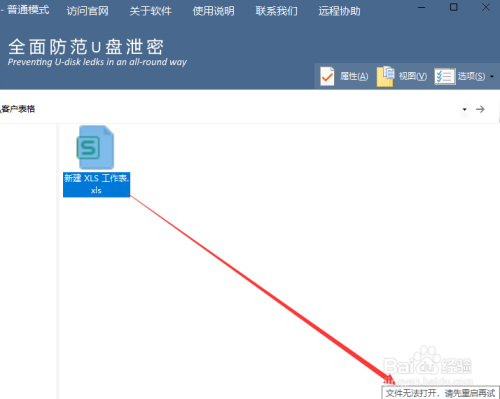Open the 联系我们 menu item

point(276,11)
